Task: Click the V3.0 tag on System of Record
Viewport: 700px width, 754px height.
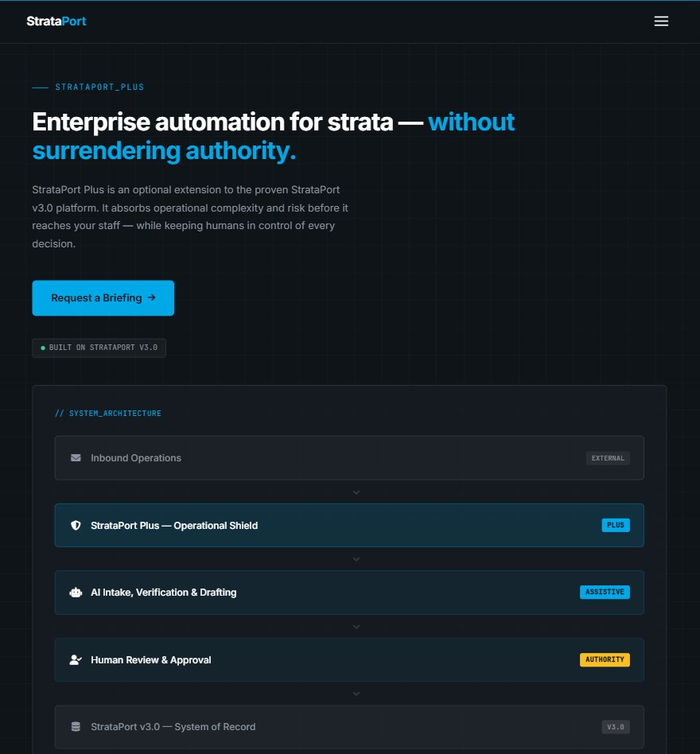Action: coord(616,727)
